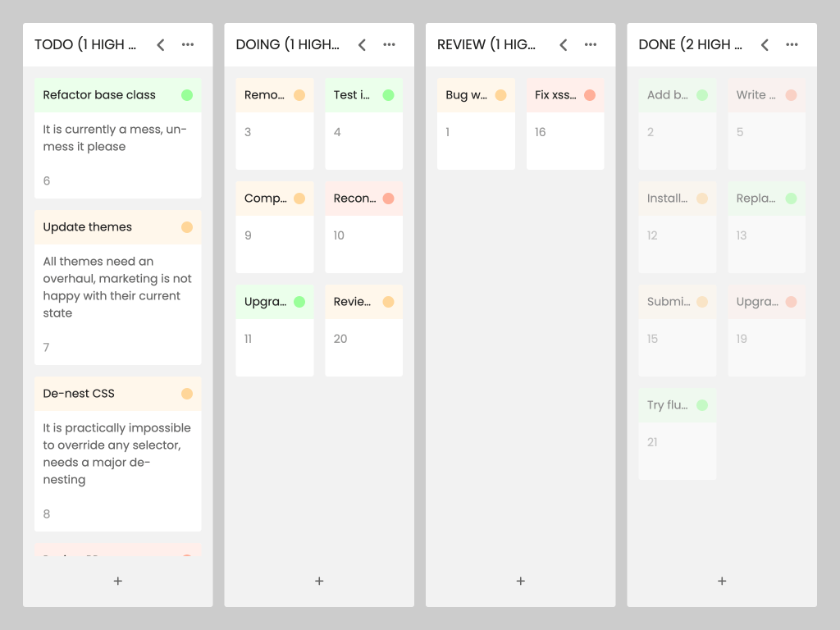Image resolution: width=840 pixels, height=630 pixels.
Task: Click the orange dot on Revie... card
Action: coord(388,302)
